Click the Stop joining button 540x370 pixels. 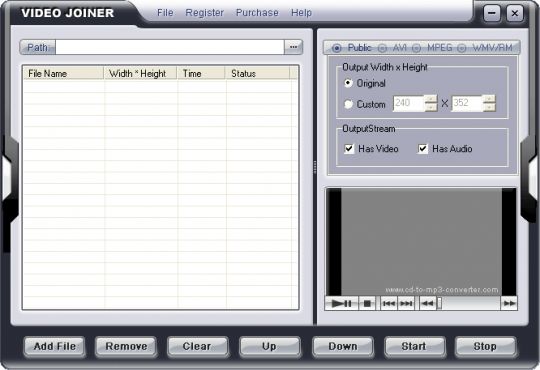point(485,347)
